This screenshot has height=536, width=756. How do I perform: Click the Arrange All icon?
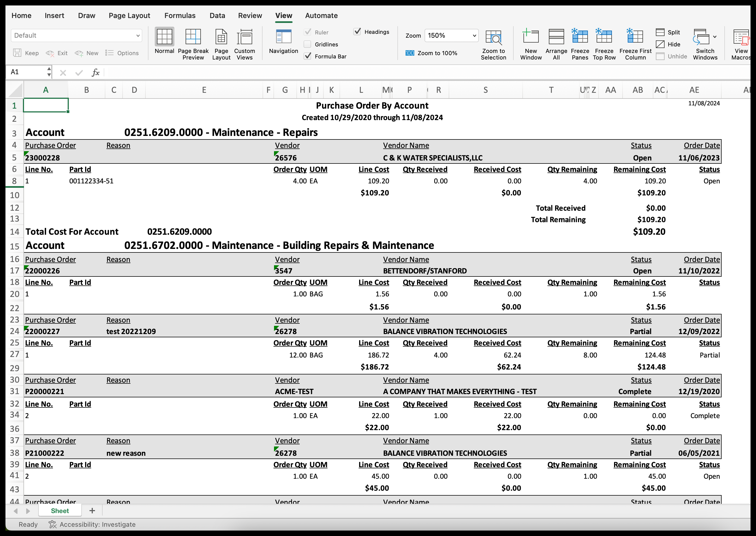tap(556, 37)
